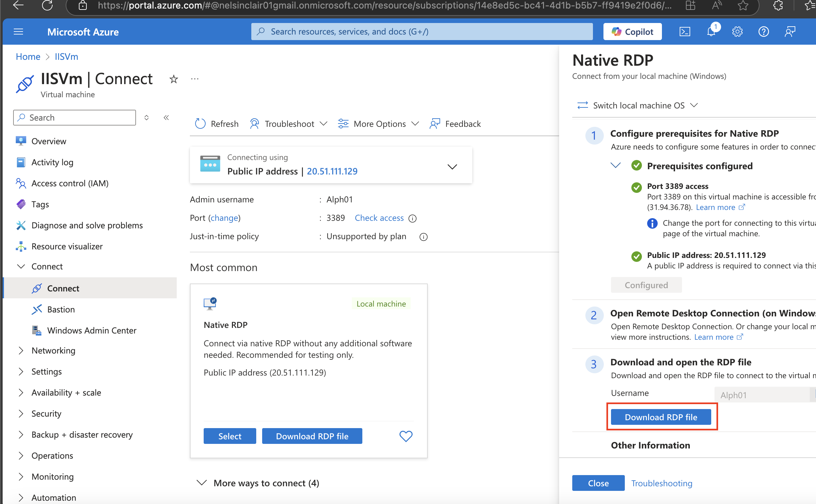The height and width of the screenshot is (504, 816).
Task: Expand Backup + disaster recovery
Action: pos(21,435)
